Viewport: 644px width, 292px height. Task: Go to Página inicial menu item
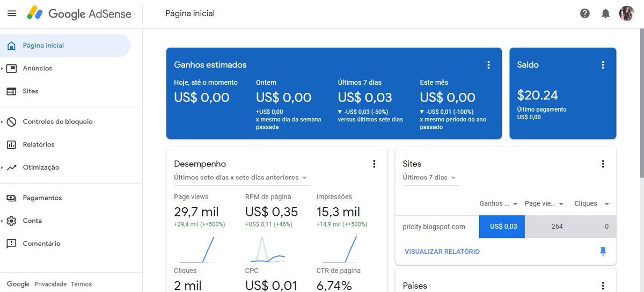click(65, 46)
